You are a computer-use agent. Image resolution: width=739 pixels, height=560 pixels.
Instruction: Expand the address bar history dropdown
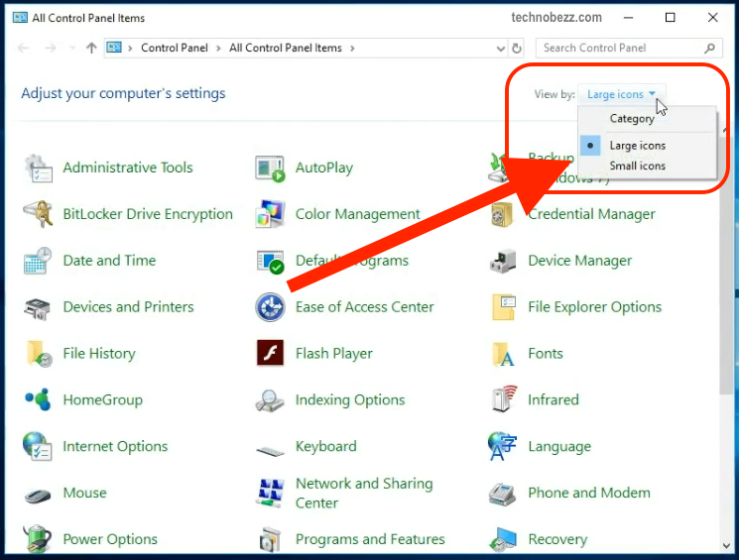coord(501,48)
